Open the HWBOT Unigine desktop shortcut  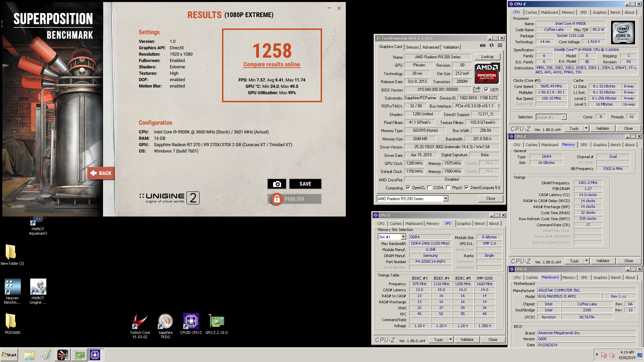click(38, 291)
